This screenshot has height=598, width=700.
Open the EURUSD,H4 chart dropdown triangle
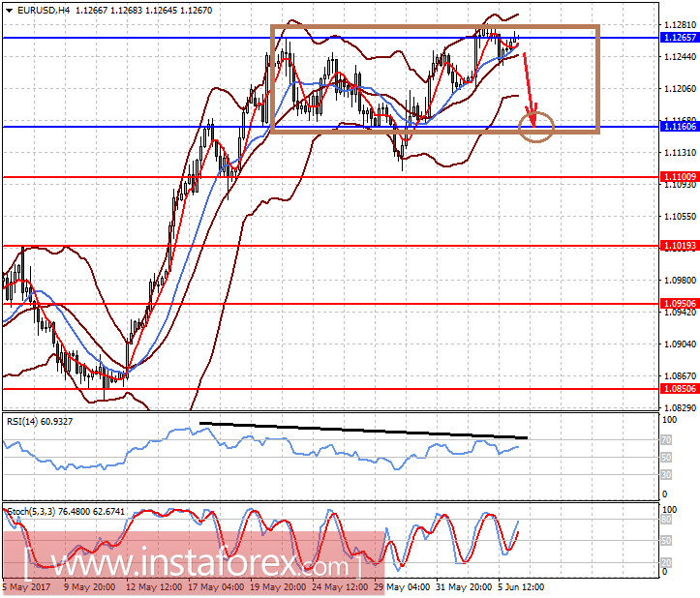click(x=9, y=11)
